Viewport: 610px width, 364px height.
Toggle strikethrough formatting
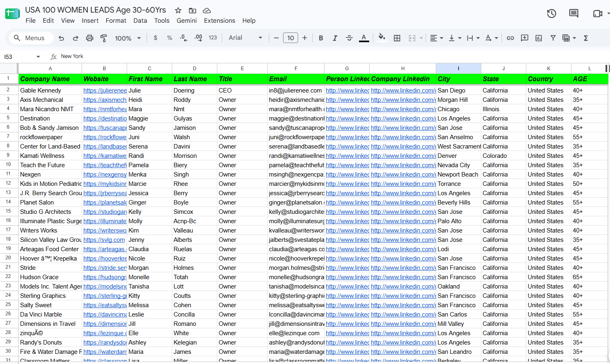pyautogui.click(x=349, y=38)
